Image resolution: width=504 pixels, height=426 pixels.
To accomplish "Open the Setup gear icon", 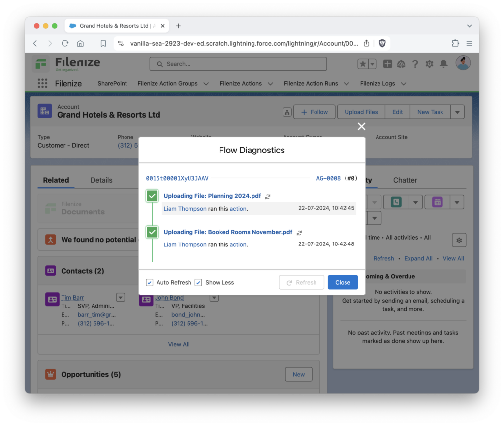I will click(429, 63).
